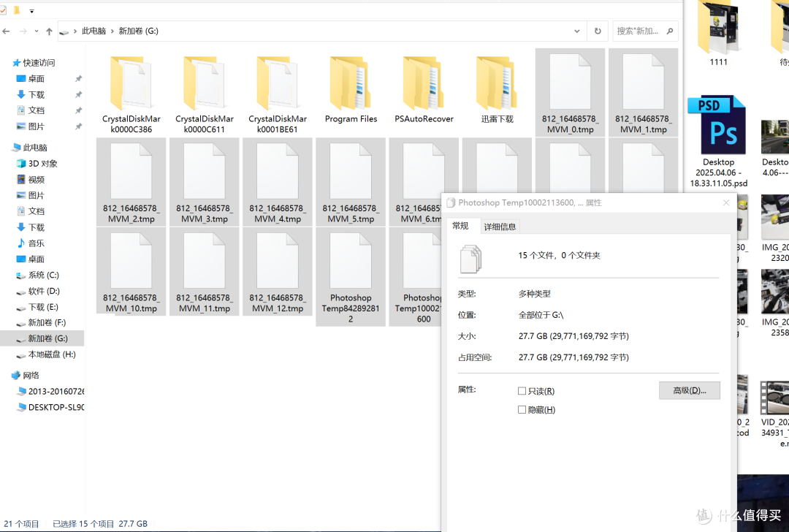Click 15 个文件，0 个文件夹 text
Screen dimensions: 789x532
pyautogui.click(x=559, y=256)
